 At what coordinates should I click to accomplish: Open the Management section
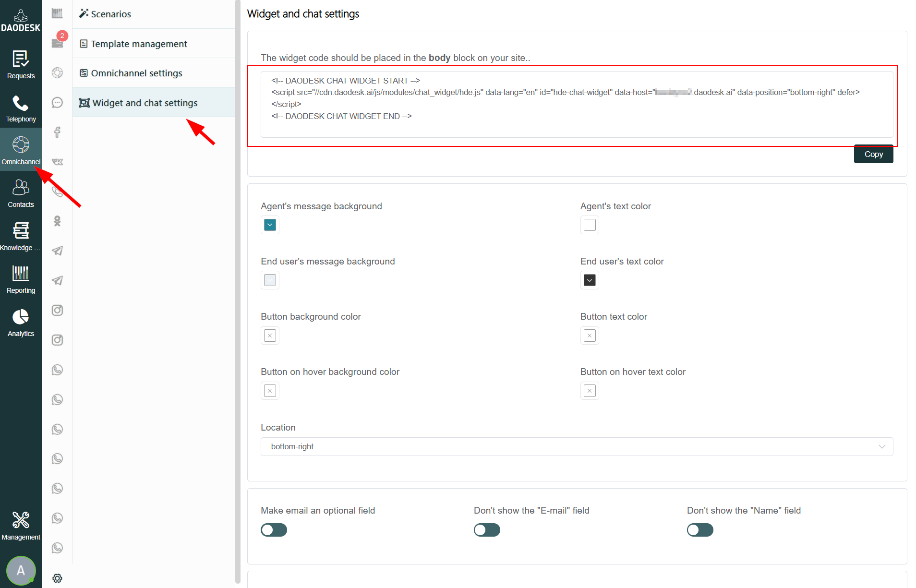click(21, 526)
